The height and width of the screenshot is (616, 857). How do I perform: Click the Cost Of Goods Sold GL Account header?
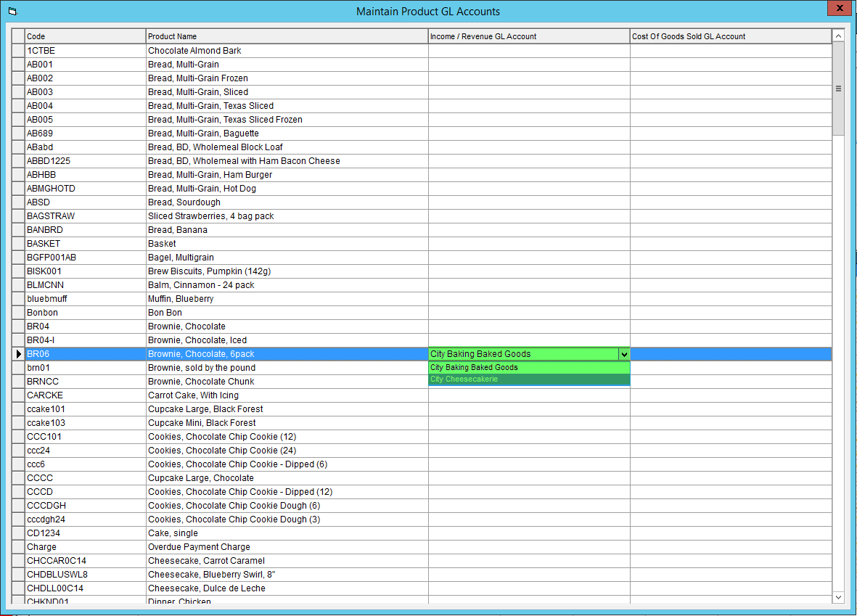[731, 36]
